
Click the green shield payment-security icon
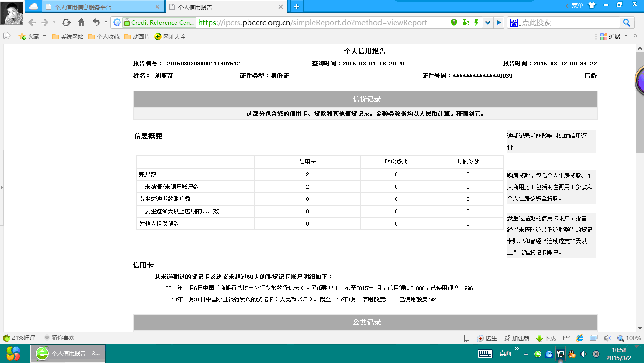454,22
